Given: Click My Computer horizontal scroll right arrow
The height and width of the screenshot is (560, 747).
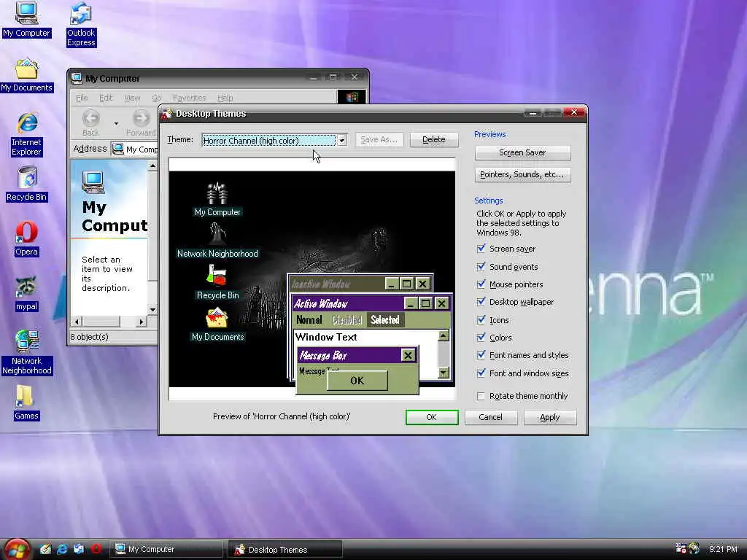Looking at the screenshot, I should pyautogui.click(x=141, y=322).
